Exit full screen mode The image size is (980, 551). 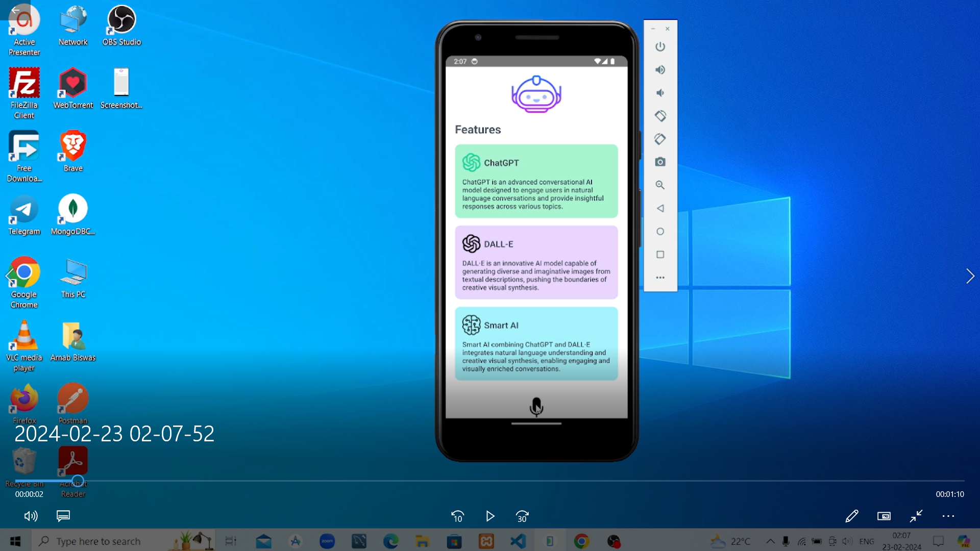(916, 516)
